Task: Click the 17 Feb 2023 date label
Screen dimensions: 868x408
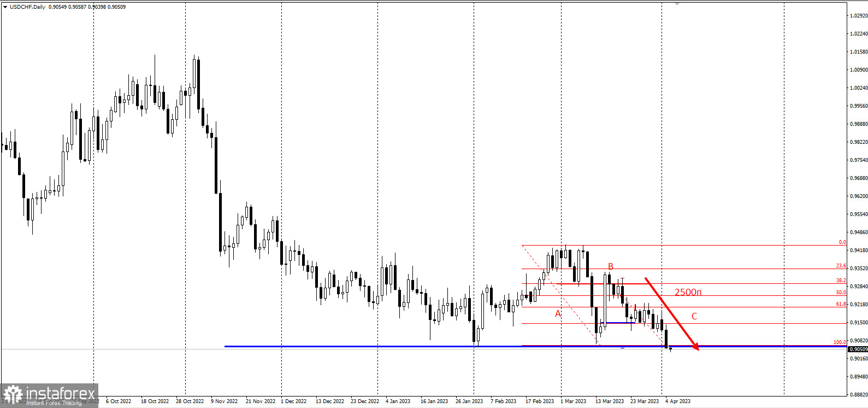Action: (x=540, y=401)
